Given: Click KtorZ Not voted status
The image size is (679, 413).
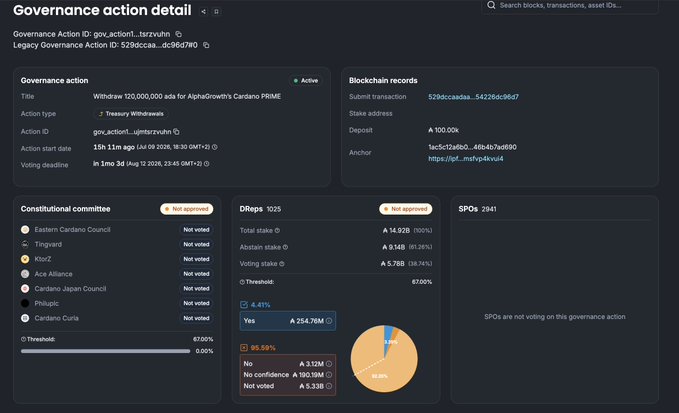Looking at the screenshot, I should point(196,259).
